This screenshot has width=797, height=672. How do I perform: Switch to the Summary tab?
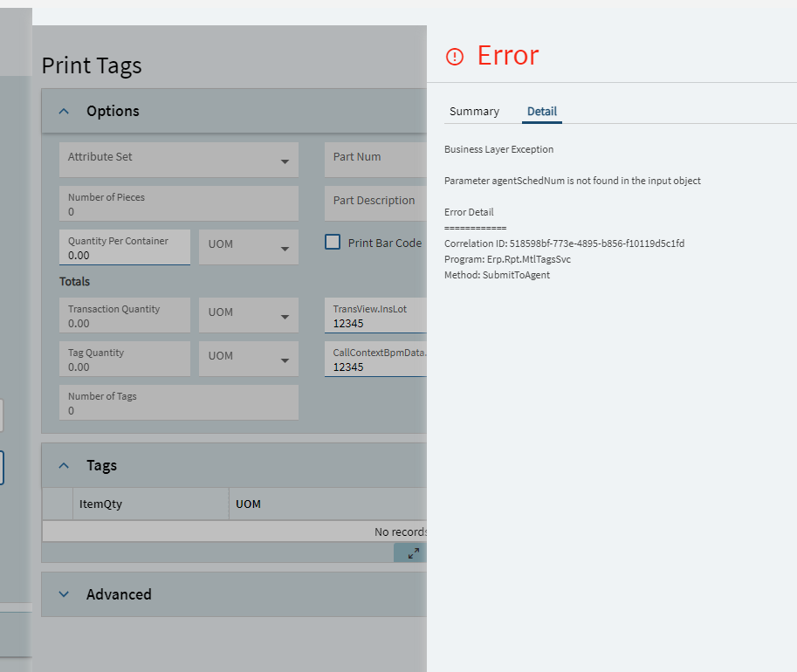(x=474, y=112)
